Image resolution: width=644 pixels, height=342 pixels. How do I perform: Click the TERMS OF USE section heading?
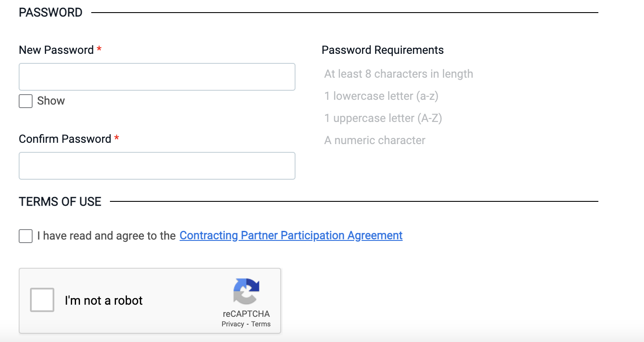[60, 201]
